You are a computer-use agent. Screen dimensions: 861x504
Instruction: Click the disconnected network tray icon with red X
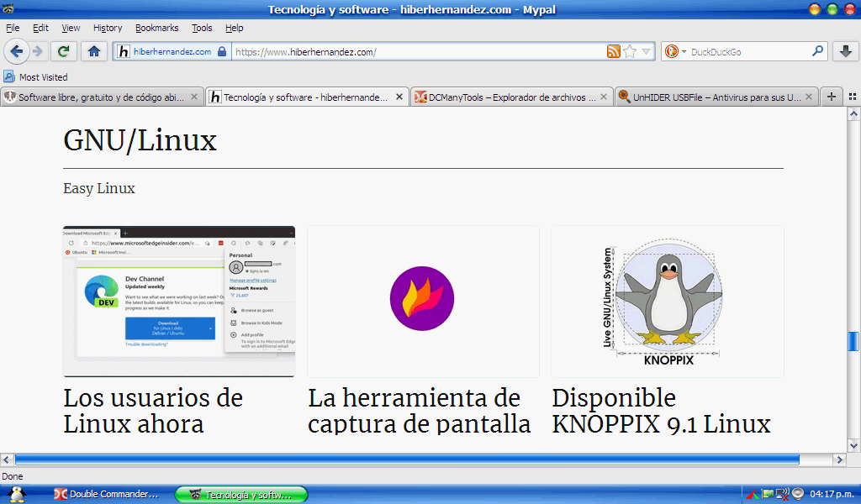click(x=783, y=494)
